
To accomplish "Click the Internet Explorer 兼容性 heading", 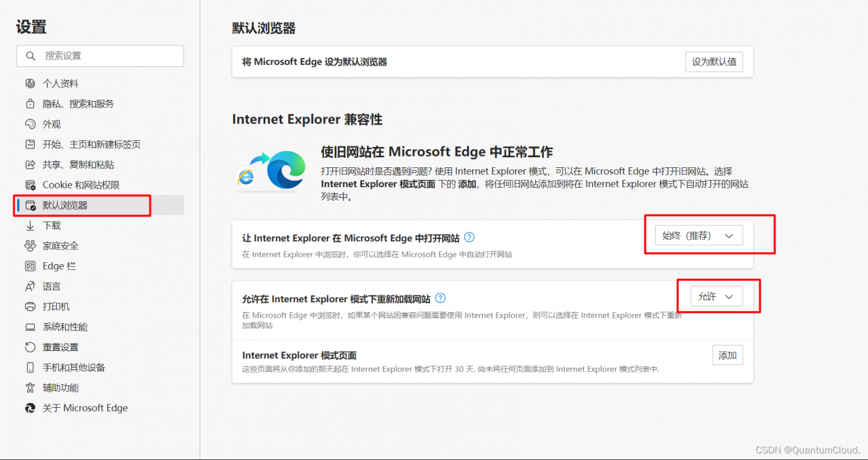I will pos(307,120).
